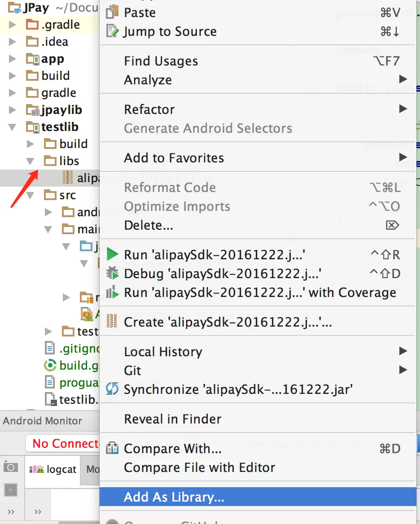420x524 pixels.
Task: Click the chevron under the record icon
Action: coord(11,511)
